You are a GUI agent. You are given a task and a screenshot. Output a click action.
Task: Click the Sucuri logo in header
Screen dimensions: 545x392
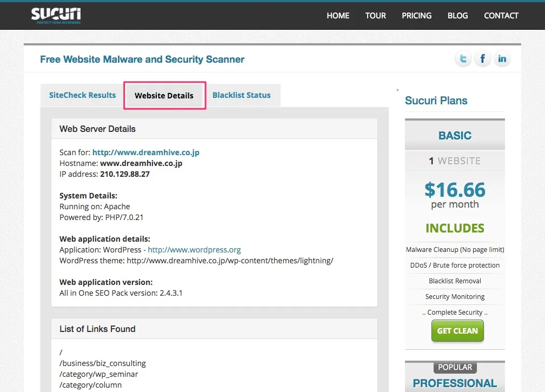(56, 16)
